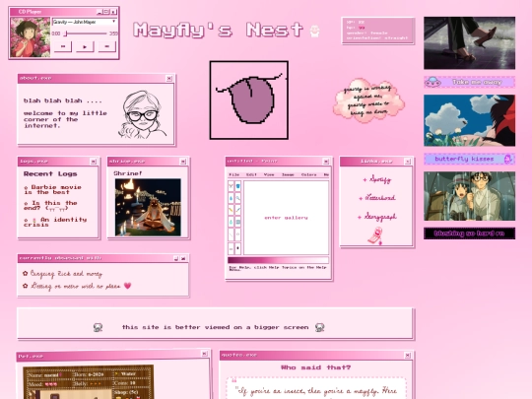Viewport: 532px width, 399px height.
Task: Maximize the CD Player window
Action: coord(106,12)
